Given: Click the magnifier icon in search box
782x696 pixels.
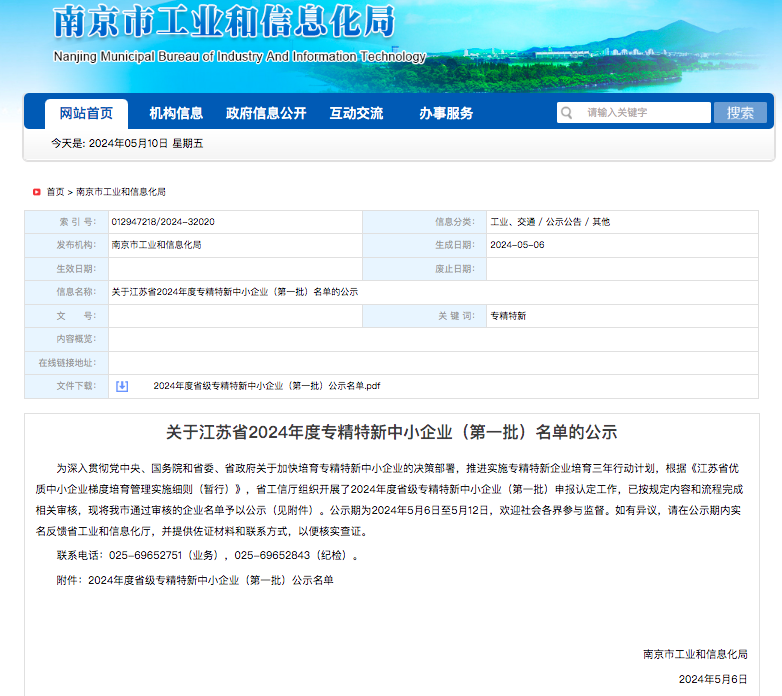Looking at the screenshot, I should pyautogui.click(x=566, y=113).
